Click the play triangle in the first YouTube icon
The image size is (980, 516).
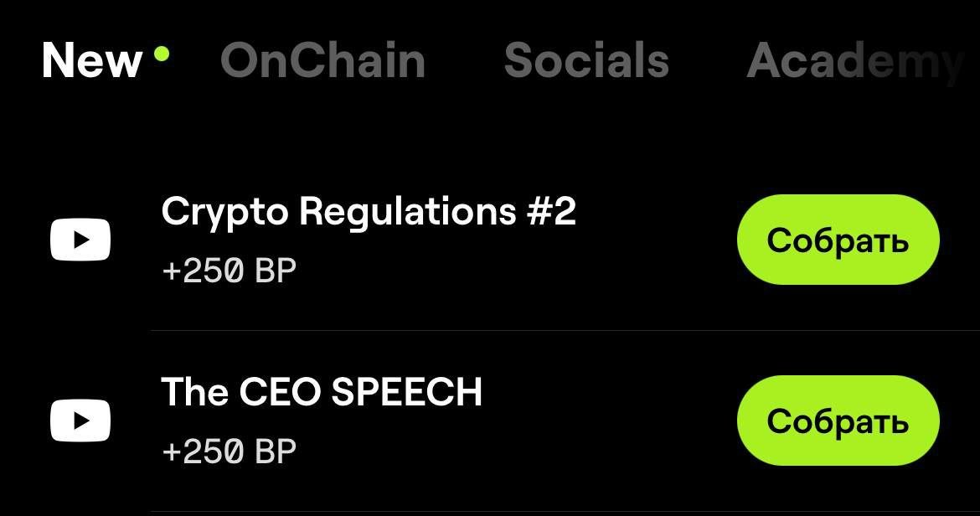tap(81, 240)
